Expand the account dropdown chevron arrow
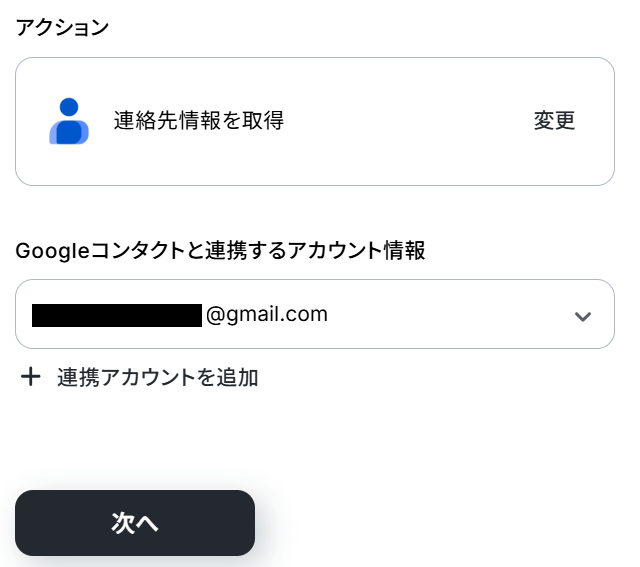 click(x=583, y=316)
